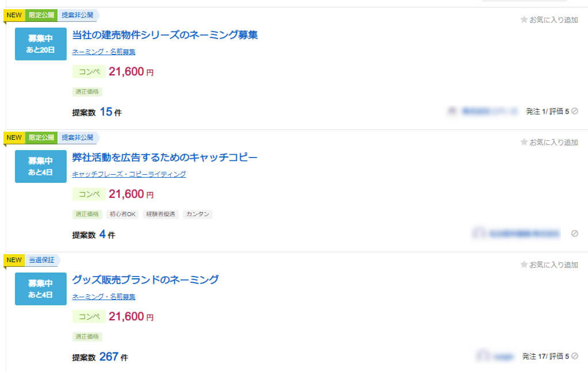
Task: Click the block icon on the 建売物件 listing
Action: [x=574, y=112]
